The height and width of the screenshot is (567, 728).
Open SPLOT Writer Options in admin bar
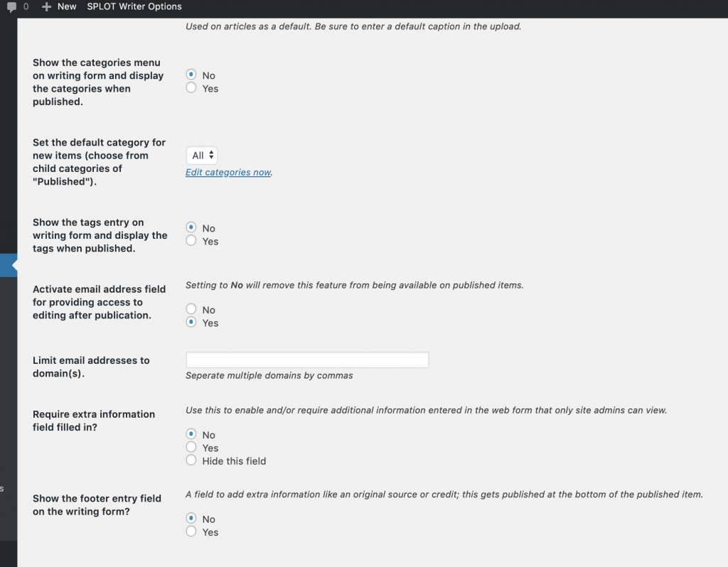click(x=134, y=6)
